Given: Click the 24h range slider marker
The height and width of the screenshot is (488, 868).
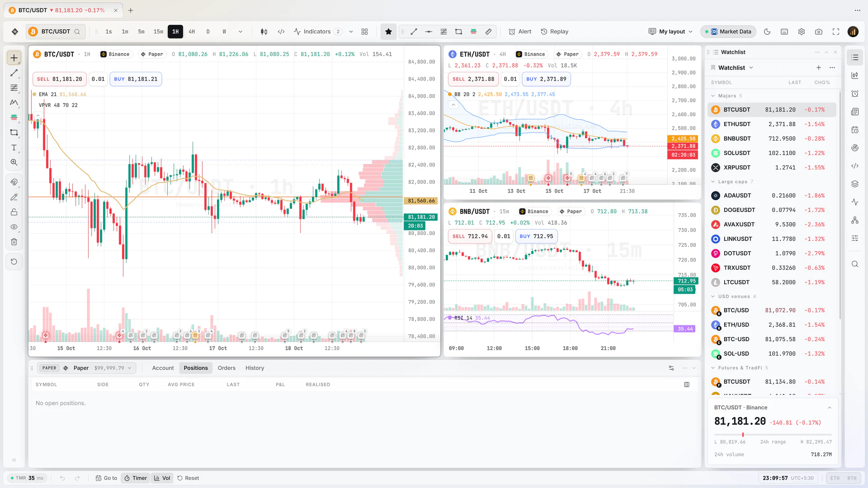Looking at the screenshot, I should tap(743, 435).
